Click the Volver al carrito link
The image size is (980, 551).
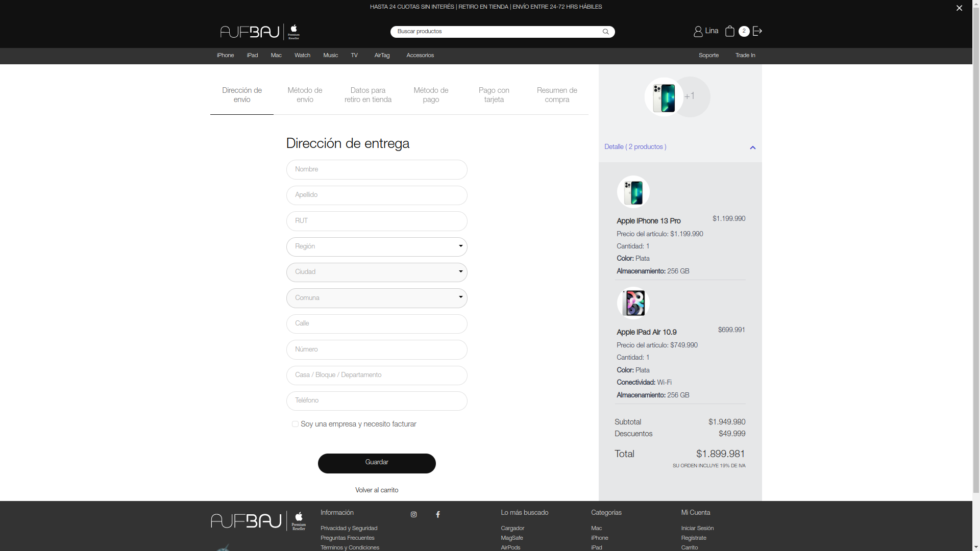tap(377, 490)
